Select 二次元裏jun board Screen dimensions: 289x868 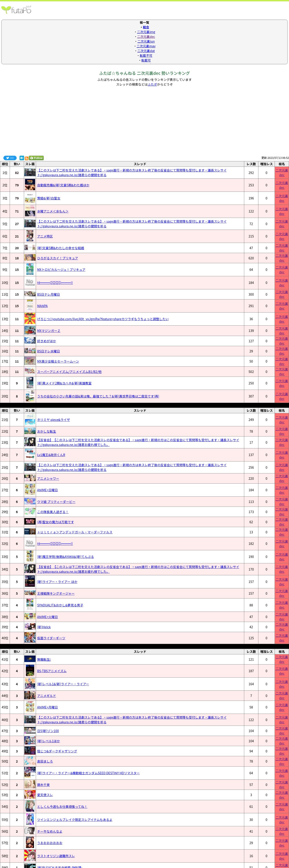146,41
